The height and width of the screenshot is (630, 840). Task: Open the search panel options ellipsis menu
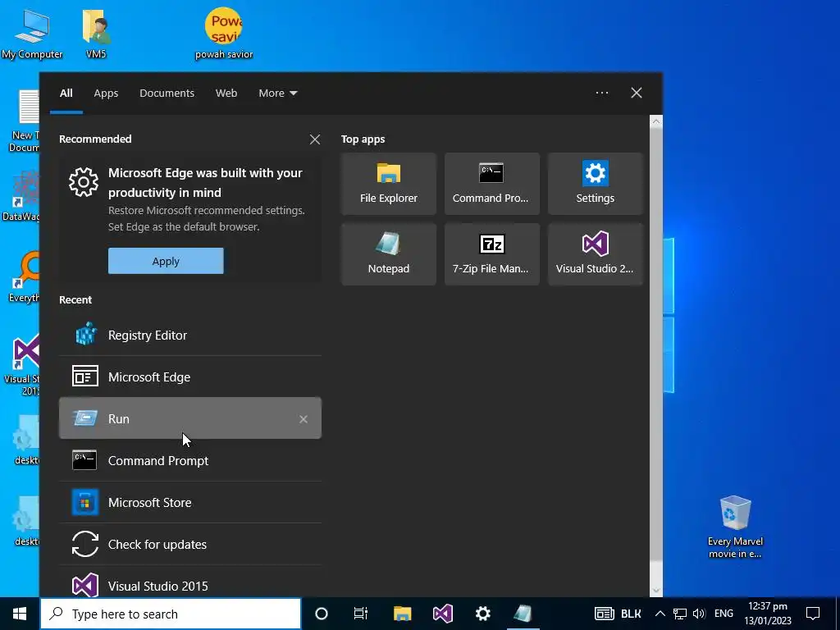pos(602,93)
